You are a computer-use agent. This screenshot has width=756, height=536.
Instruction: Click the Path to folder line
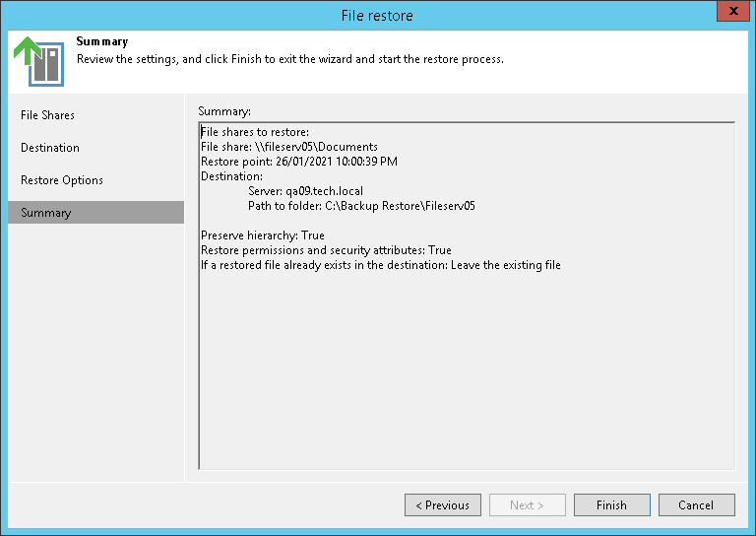coord(361,206)
